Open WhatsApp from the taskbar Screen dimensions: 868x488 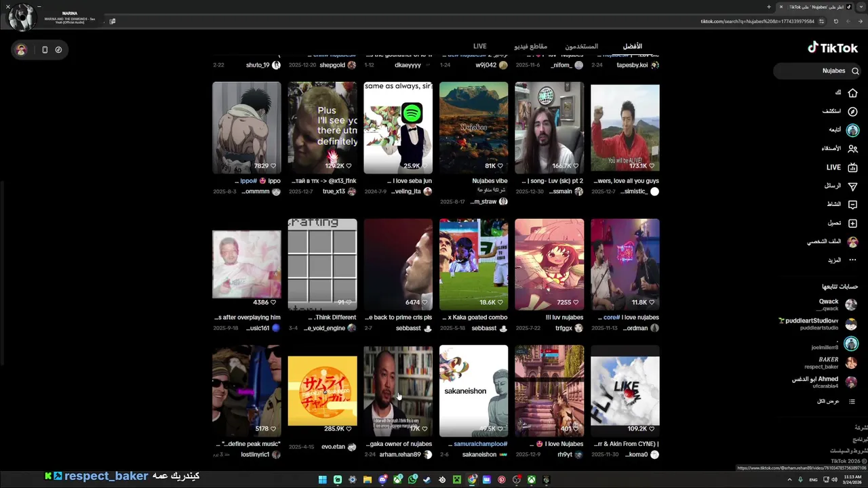click(x=412, y=480)
